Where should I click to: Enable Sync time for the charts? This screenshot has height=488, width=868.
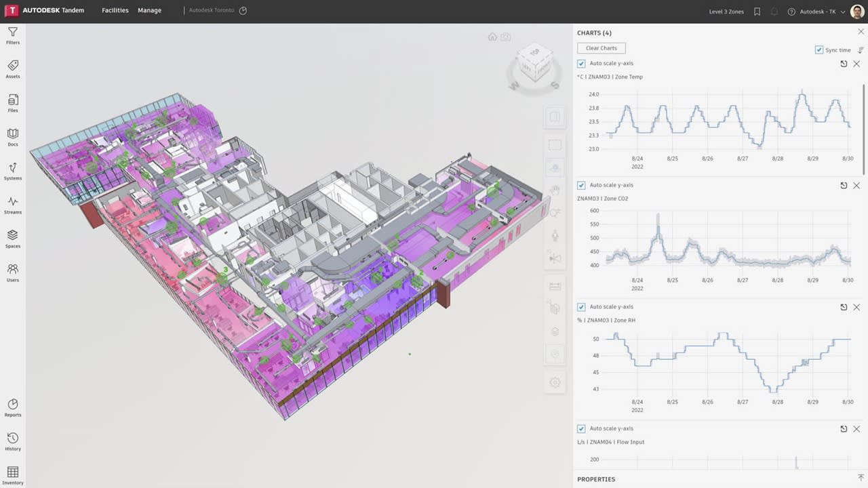click(x=820, y=49)
